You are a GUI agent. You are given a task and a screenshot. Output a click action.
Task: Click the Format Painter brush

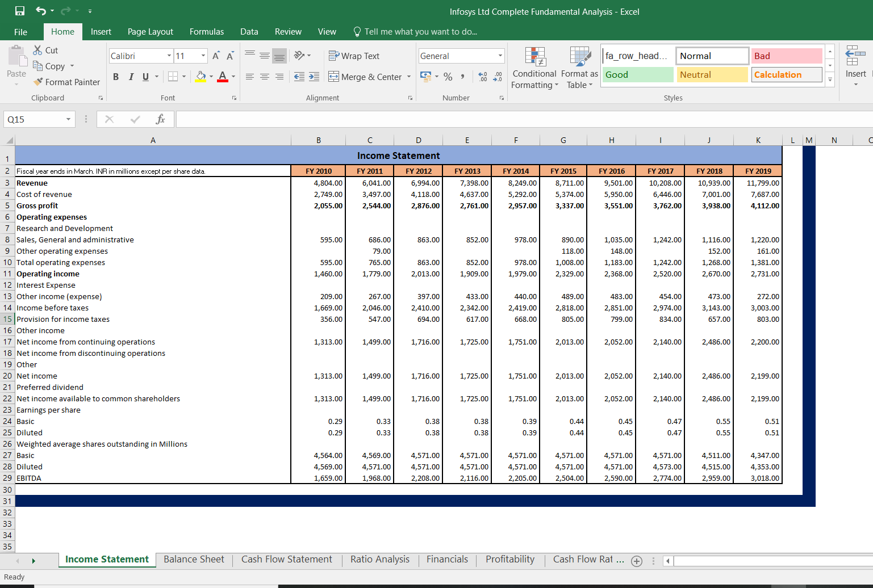[x=38, y=82]
